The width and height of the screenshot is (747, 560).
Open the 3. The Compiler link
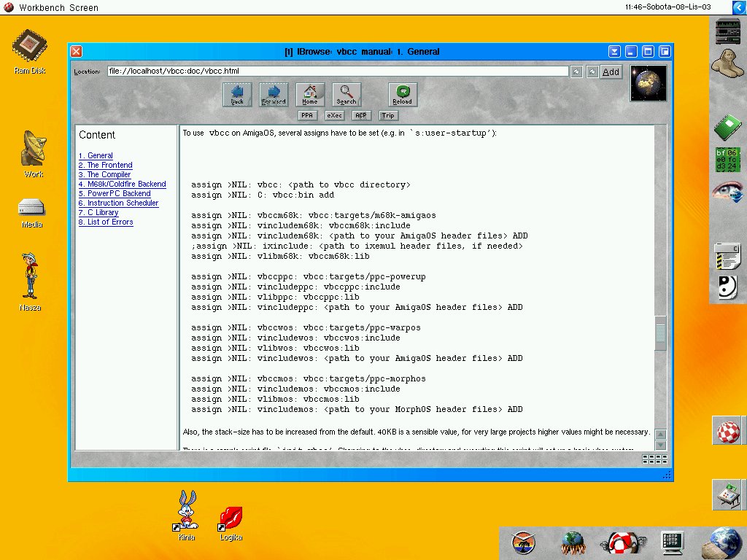[x=104, y=175]
